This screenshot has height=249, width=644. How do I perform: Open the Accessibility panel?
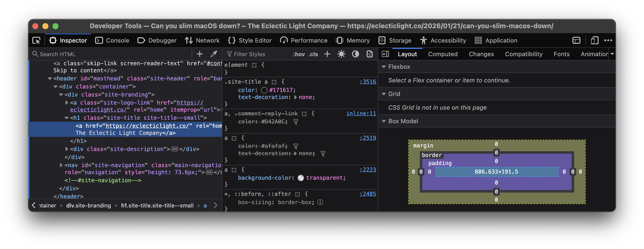pos(443,40)
